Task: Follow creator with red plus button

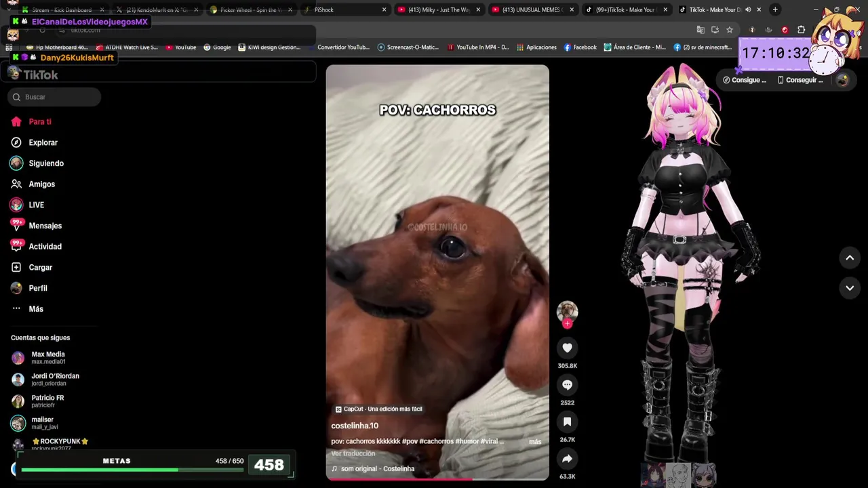Action: 567,323
